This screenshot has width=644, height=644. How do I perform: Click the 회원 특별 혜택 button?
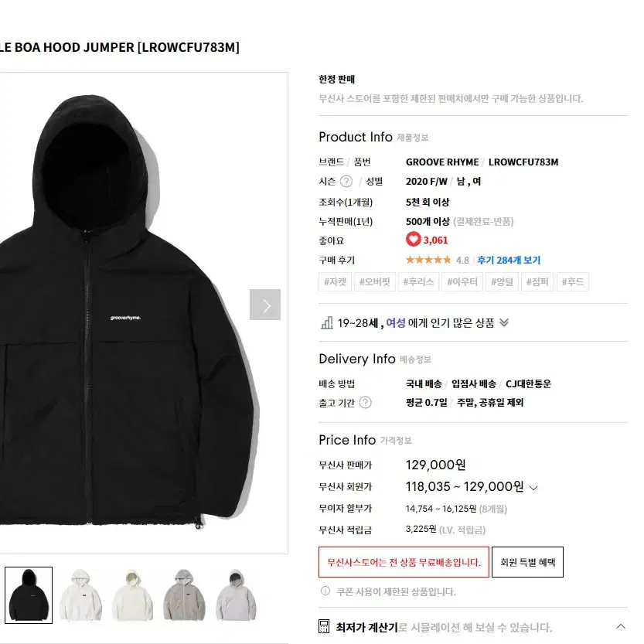click(527, 562)
